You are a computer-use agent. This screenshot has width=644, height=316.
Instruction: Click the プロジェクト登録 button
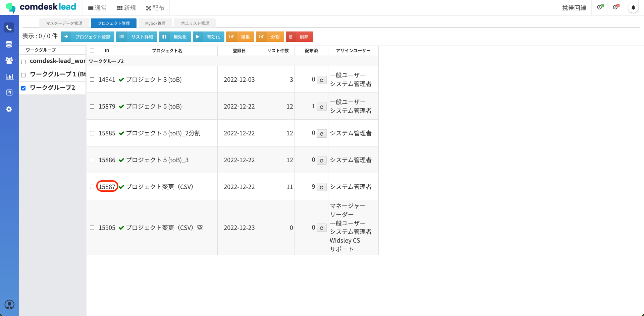(x=88, y=37)
